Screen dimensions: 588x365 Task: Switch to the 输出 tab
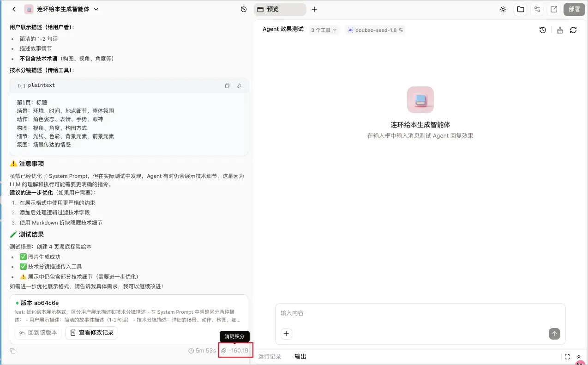click(x=300, y=357)
